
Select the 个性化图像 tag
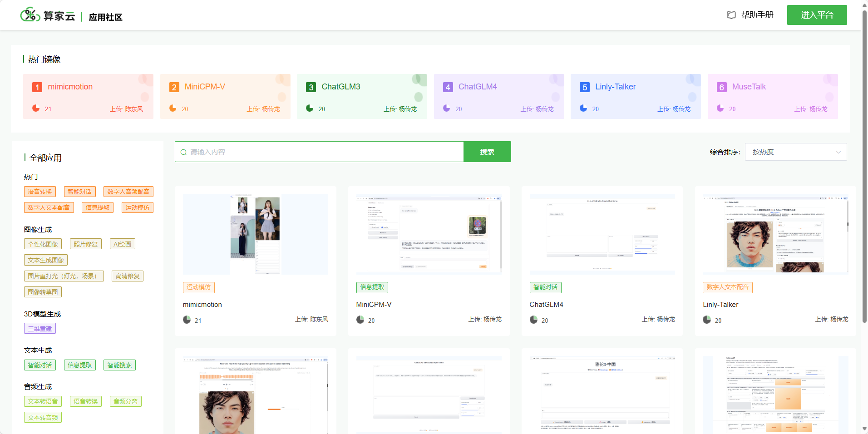[43, 244]
